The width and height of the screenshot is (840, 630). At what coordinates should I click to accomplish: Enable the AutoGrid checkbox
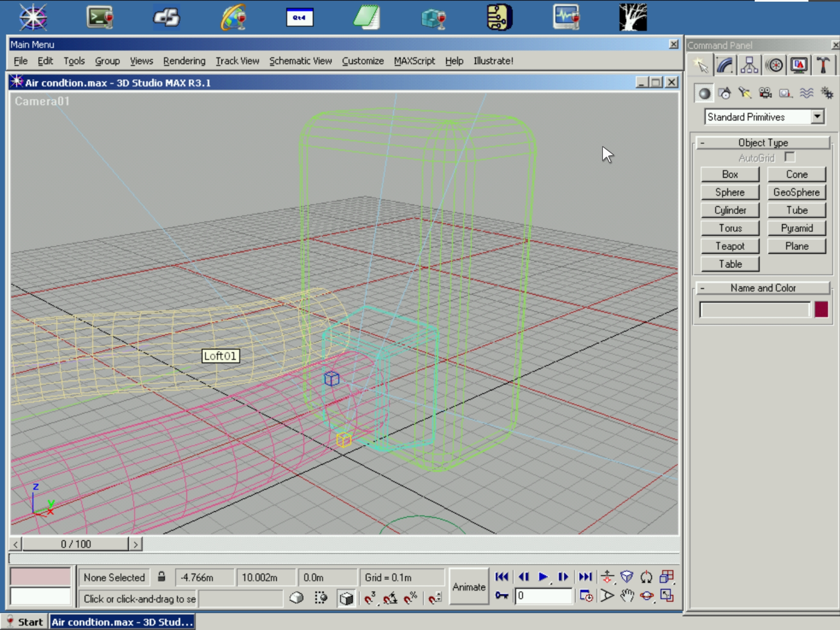tap(790, 157)
